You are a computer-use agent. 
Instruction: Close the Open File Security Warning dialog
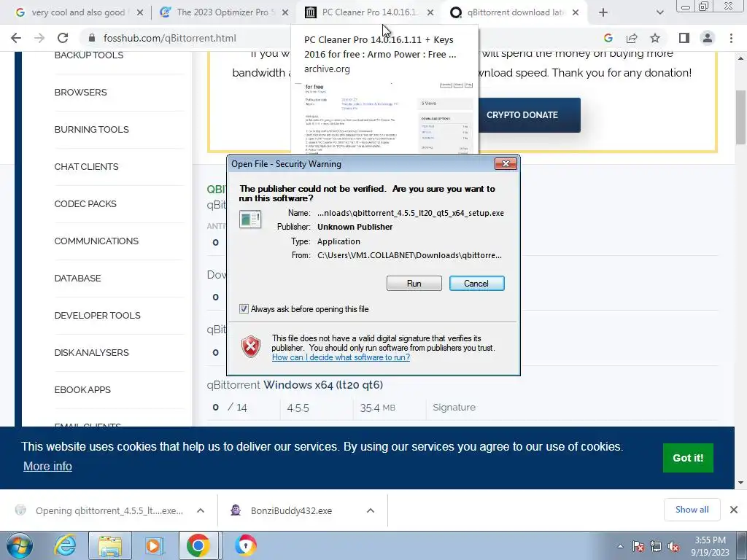[x=506, y=164]
